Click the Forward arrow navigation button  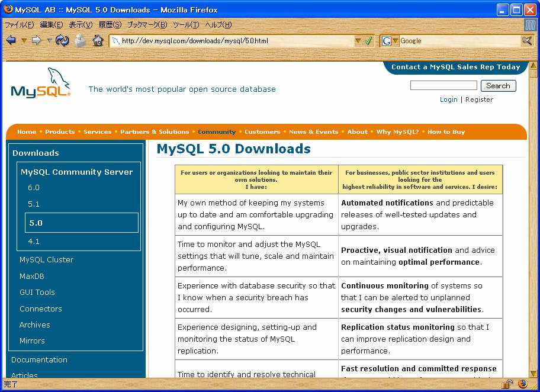point(36,41)
